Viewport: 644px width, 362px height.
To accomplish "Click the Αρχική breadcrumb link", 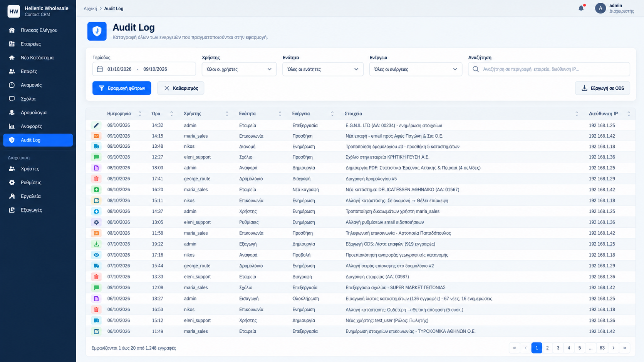I will click(x=91, y=8).
